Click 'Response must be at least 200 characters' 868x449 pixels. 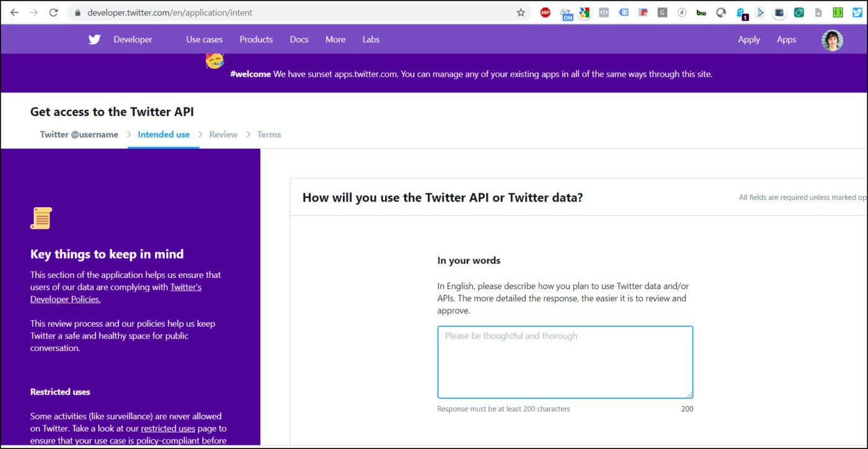click(503, 409)
